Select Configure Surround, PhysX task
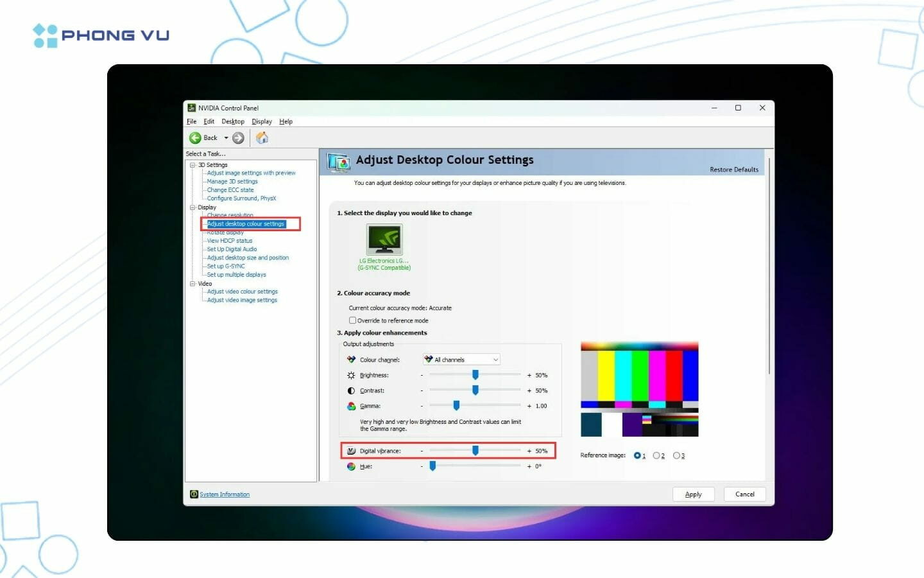 241,198
